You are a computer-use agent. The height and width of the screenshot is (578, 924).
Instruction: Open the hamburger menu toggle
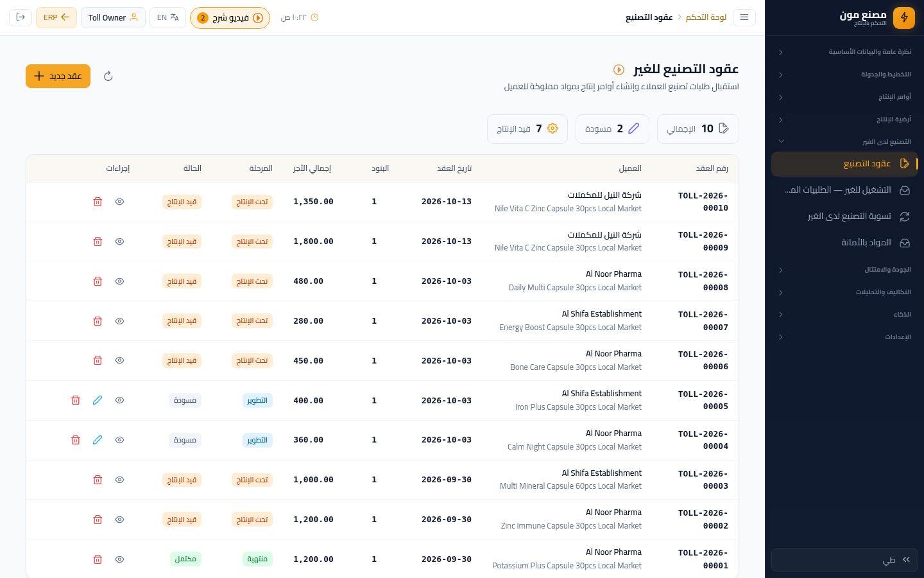744,17
